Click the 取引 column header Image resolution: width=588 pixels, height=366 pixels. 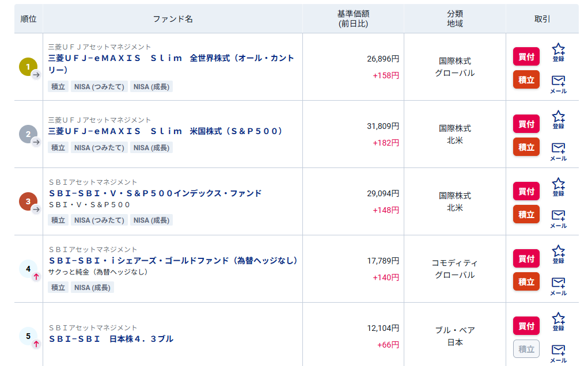[543, 19]
